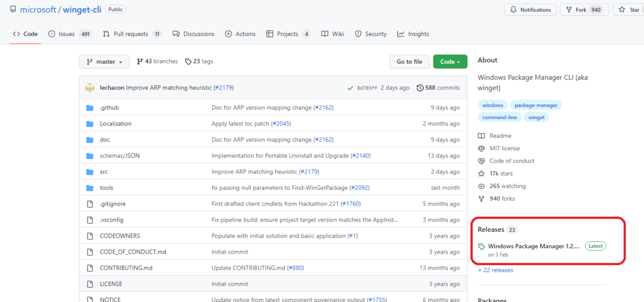Star the winget-cli repository

(x=629, y=10)
